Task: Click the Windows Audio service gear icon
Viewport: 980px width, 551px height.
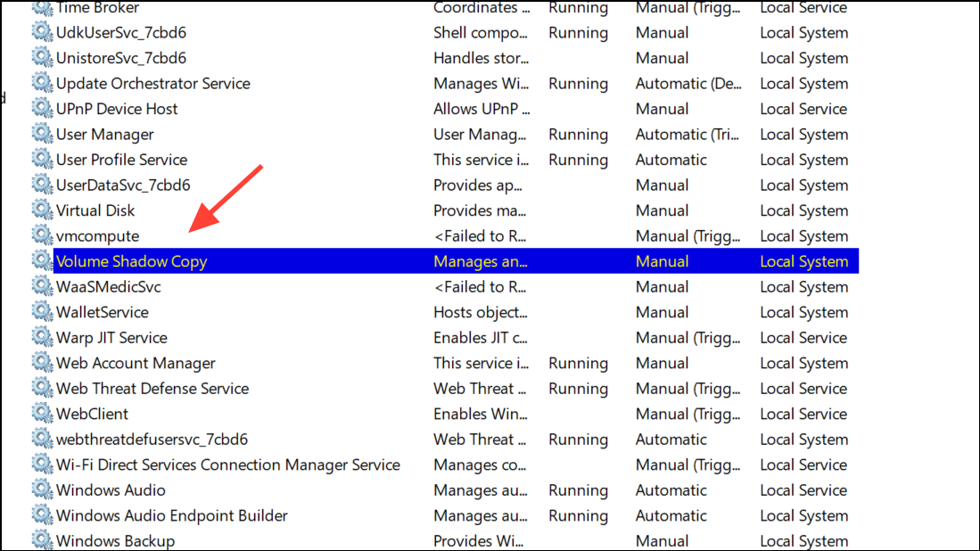Action: [42, 489]
